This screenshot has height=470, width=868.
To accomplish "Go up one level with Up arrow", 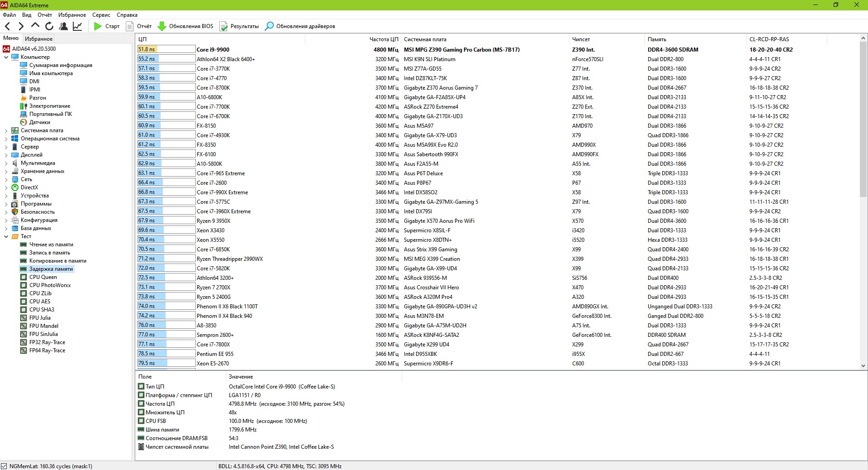I will (x=35, y=26).
